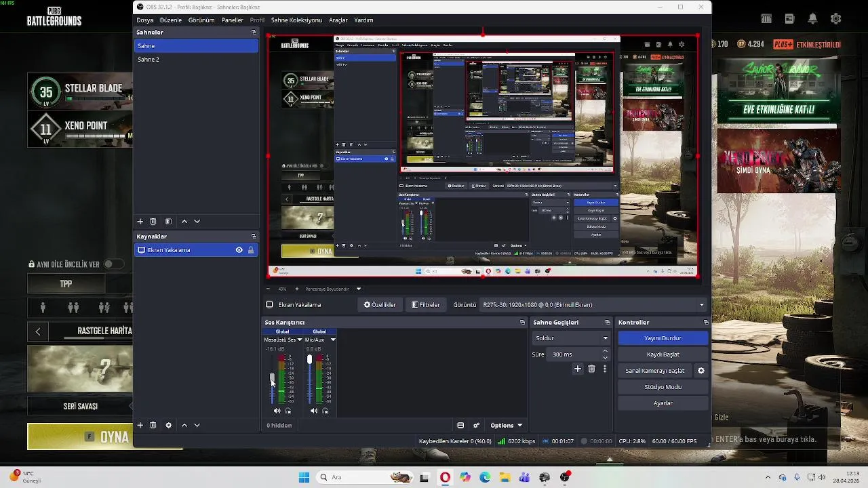Open Masaüstü Ses dropdown arrow
This screenshot has width=868, height=488.
pos(299,340)
